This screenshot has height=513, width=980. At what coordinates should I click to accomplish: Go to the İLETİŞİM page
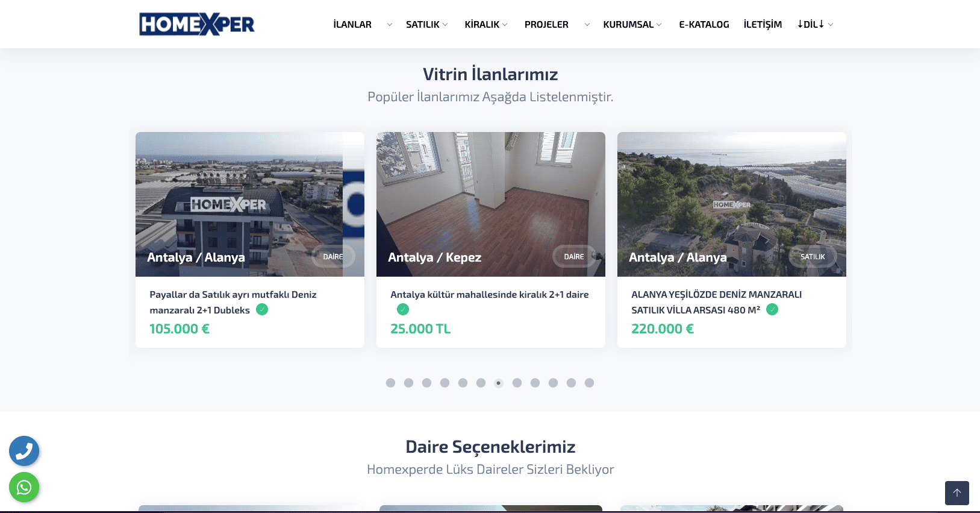click(x=763, y=25)
